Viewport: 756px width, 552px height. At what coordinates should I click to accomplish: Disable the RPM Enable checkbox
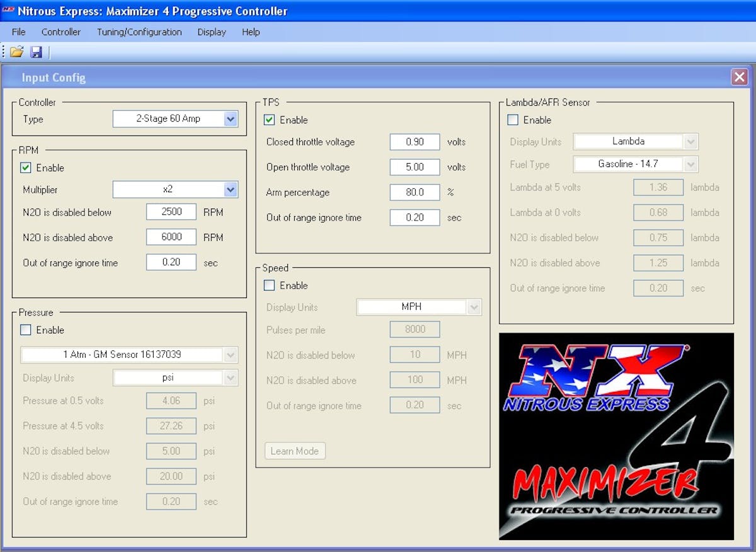click(26, 168)
